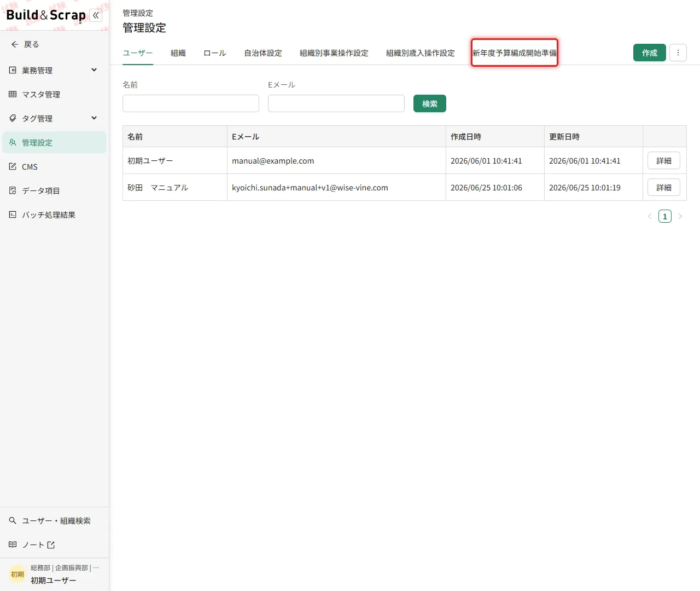
Task: Click the 業務管理 sidebar icon
Action: pos(13,70)
